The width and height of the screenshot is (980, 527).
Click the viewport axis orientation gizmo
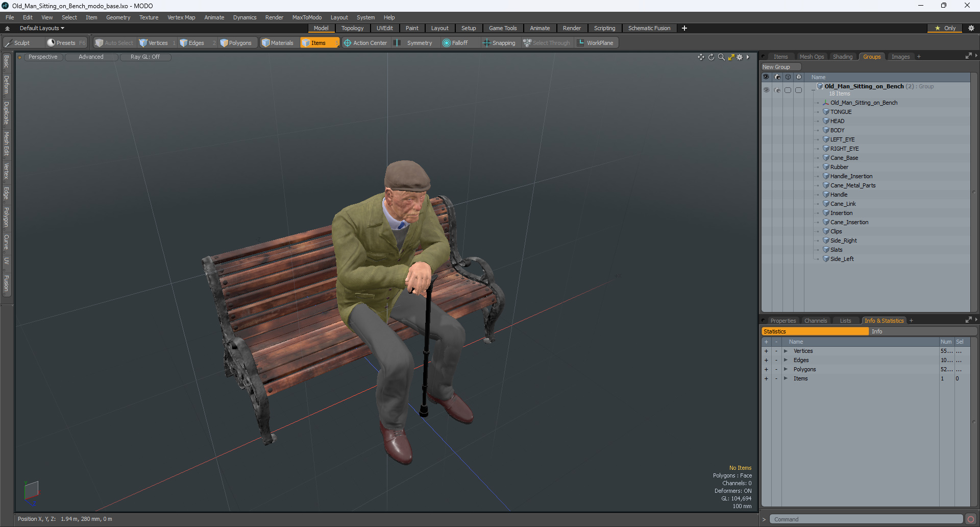coord(31,491)
